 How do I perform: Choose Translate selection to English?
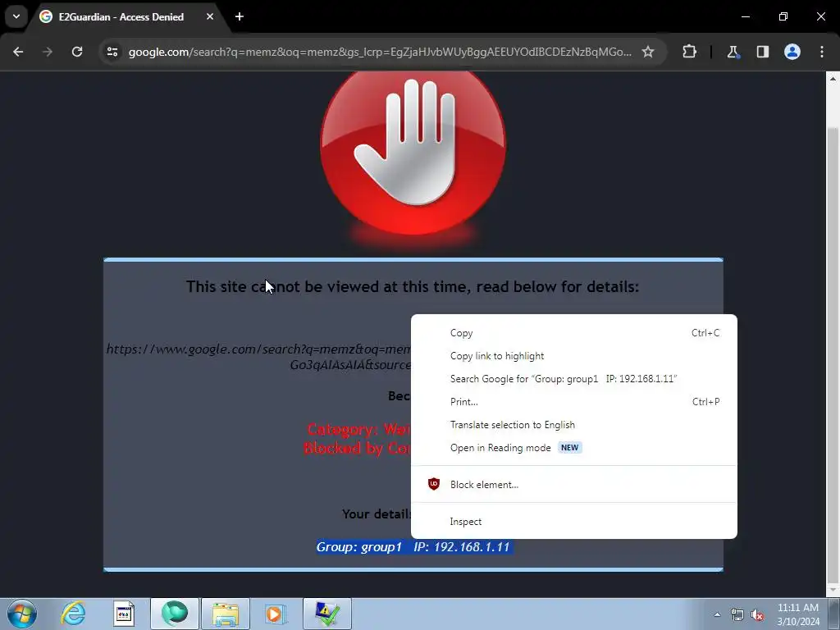pos(573,425)
